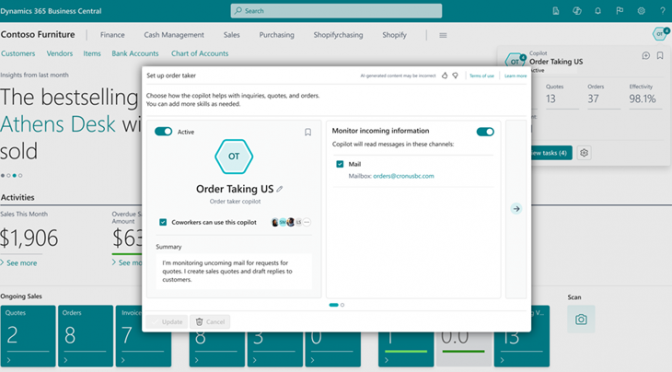The height and width of the screenshot is (372, 672).
Task: Open the Purchasing menu
Action: 276,35
